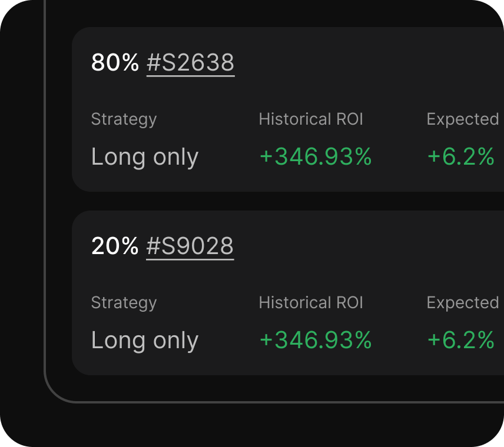Click Historical ROI label in #S2638 card
Screen dimensions: 504x447
pyautogui.click(x=311, y=119)
